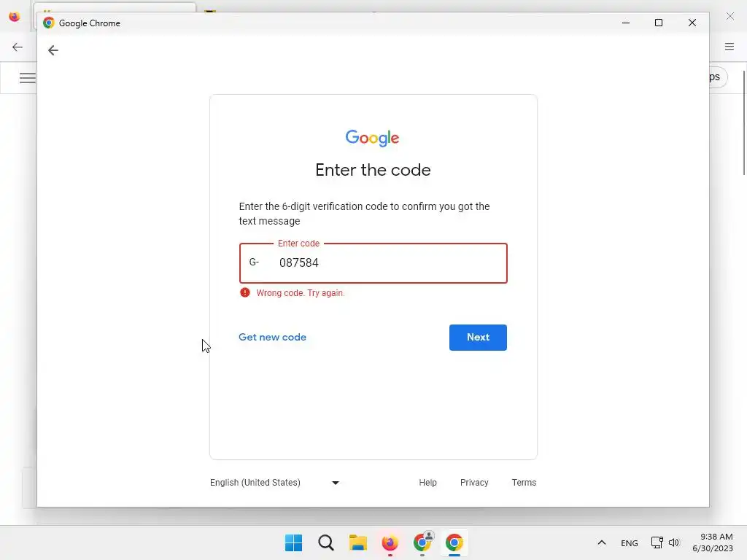
Task: Click the 'Wrong code. Try again.' error text
Action: (300, 293)
